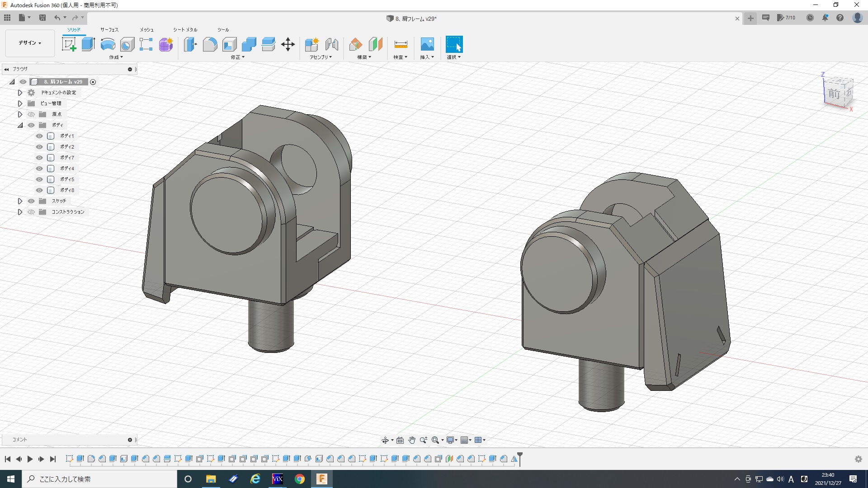Hide ボディ1 using its eye icon
This screenshot has height=488, width=868.
39,136
